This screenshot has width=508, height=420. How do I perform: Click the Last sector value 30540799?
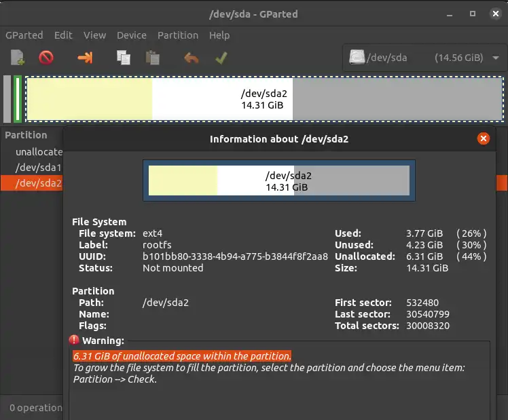pos(428,314)
